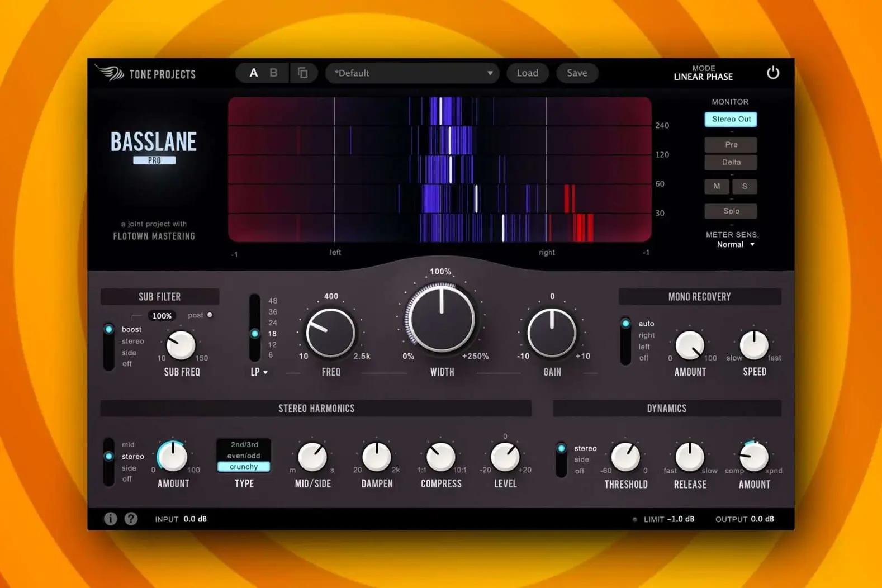882x588 pixels.
Task: Click the stereo width spectrum meter display
Action: click(439, 169)
